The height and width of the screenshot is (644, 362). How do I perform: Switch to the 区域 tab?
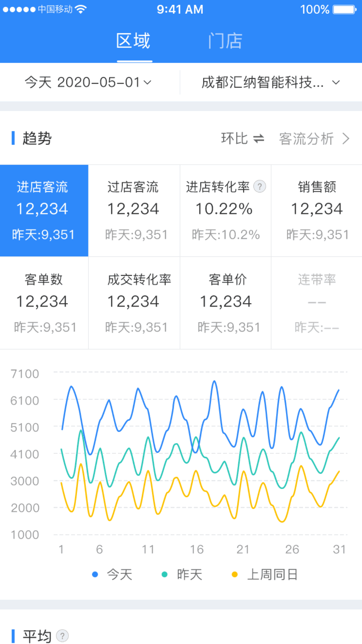point(133,41)
